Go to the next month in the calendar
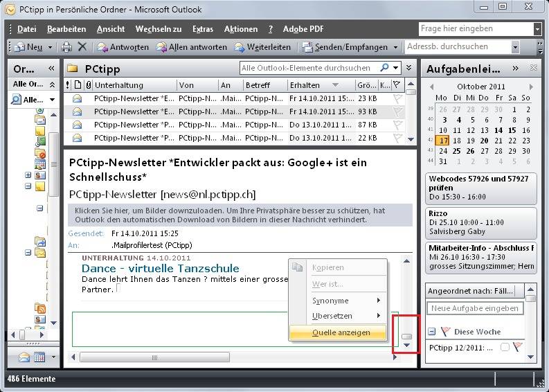Viewport: 549px width, 392px height. (x=531, y=87)
